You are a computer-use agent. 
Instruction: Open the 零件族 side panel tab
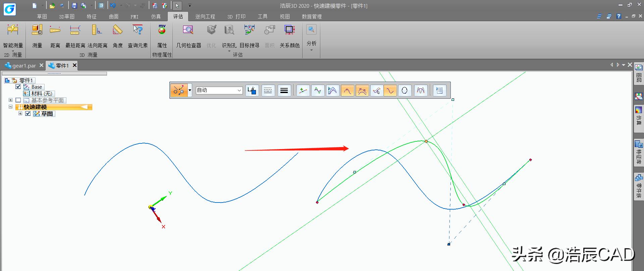(638, 186)
